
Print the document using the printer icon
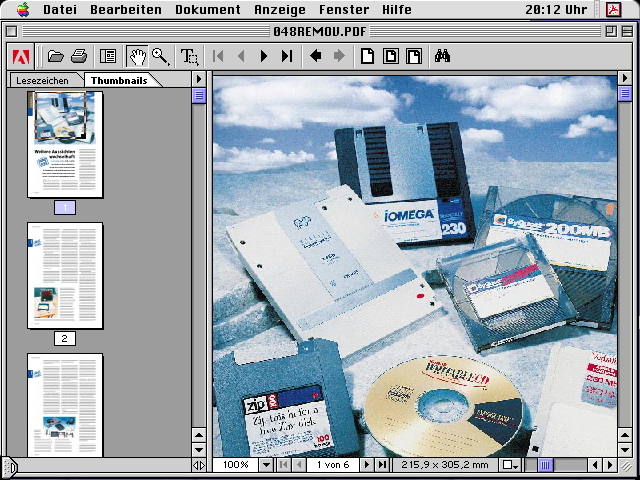coord(79,56)
